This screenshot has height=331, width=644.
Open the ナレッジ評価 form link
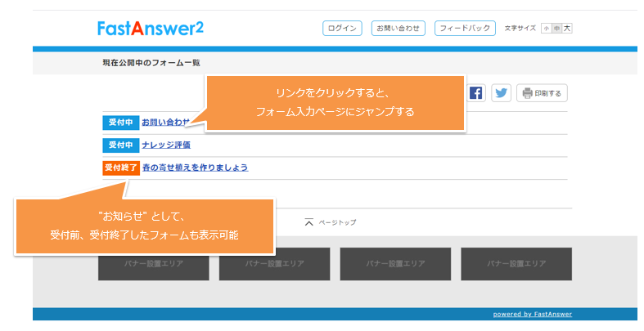[166, 145]
